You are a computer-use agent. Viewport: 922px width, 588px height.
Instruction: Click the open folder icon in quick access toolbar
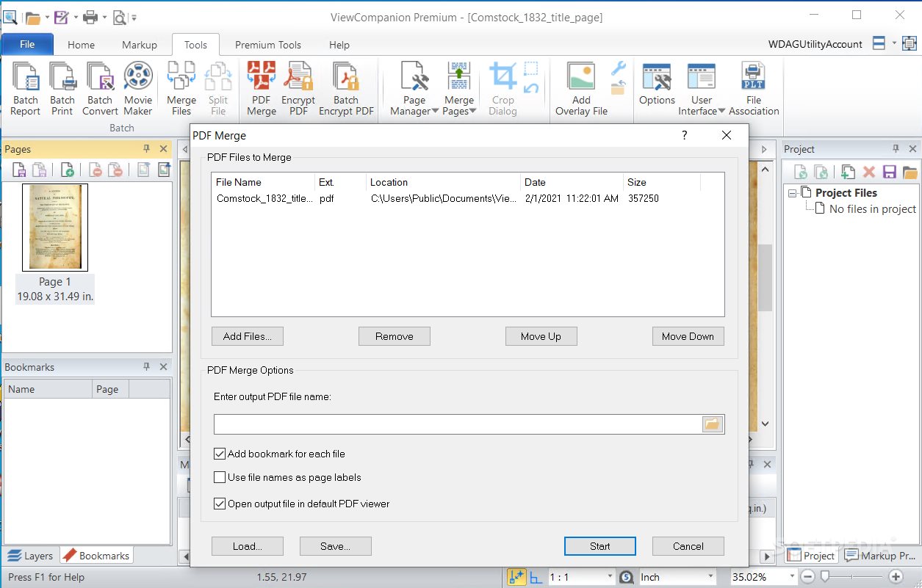point(32,17)
